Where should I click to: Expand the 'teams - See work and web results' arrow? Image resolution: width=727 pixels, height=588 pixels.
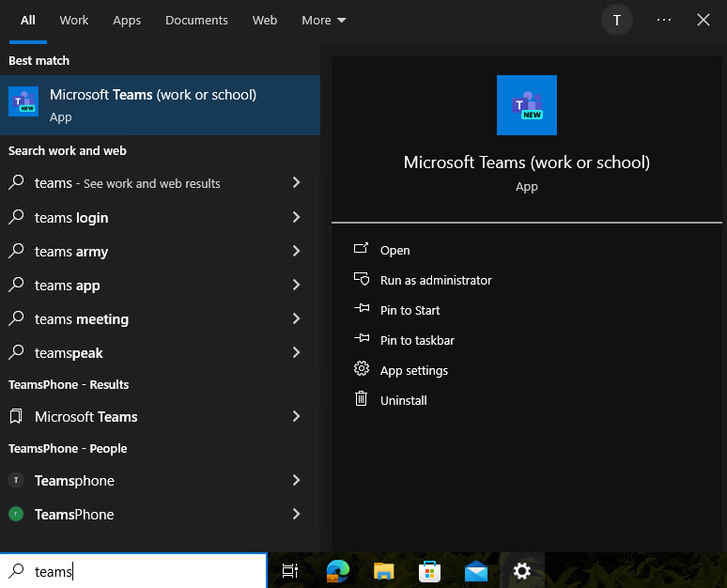pyautogui.click(x=296, y=183)
